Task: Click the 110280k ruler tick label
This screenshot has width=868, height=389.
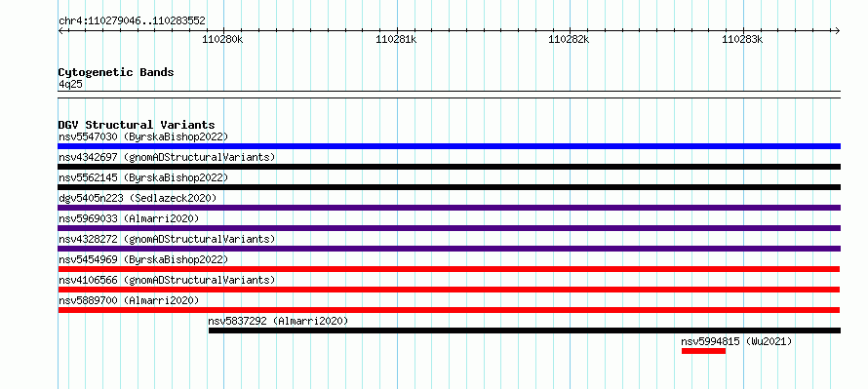Action: tap(223, 39)
